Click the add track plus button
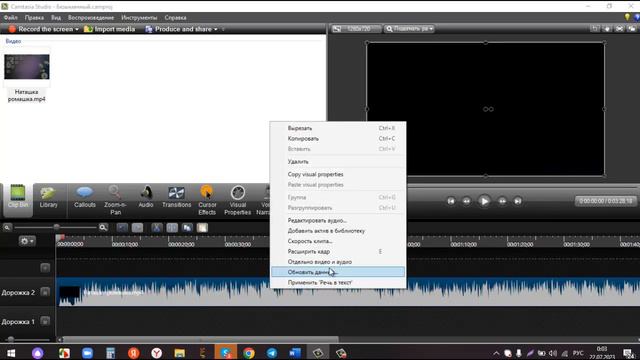 coord(45,268)
